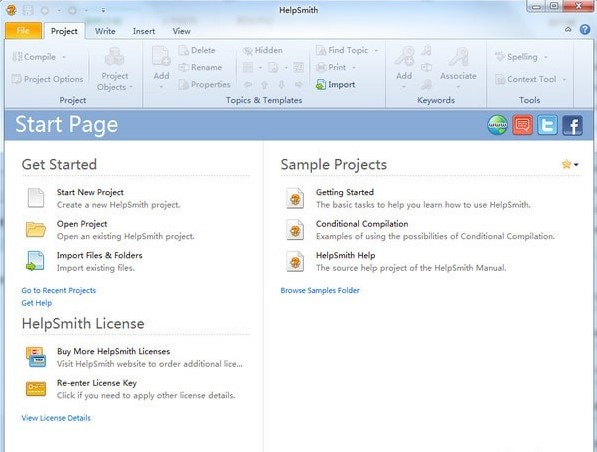Follow the Get Help link
The image size is (597, 452).
point(37,303)
